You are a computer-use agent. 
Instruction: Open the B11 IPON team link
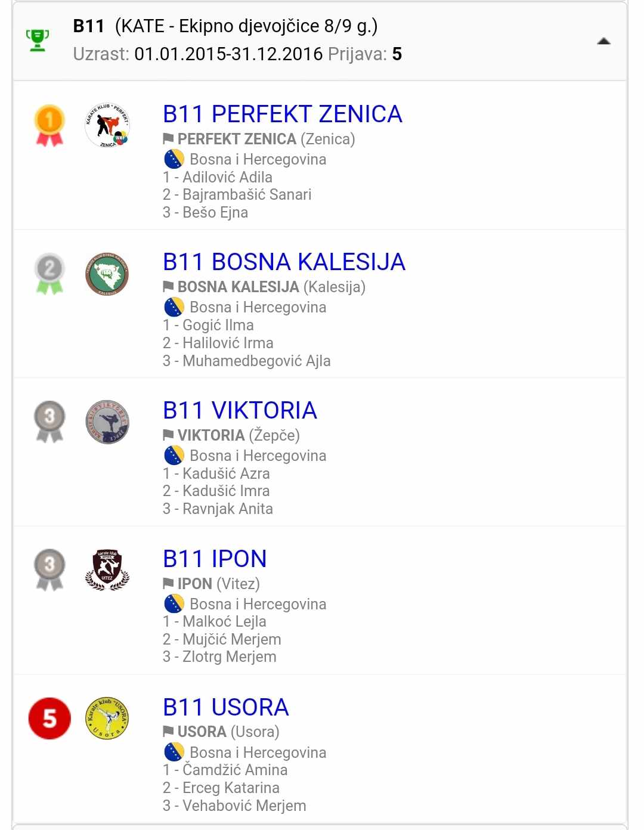(215, 559)
